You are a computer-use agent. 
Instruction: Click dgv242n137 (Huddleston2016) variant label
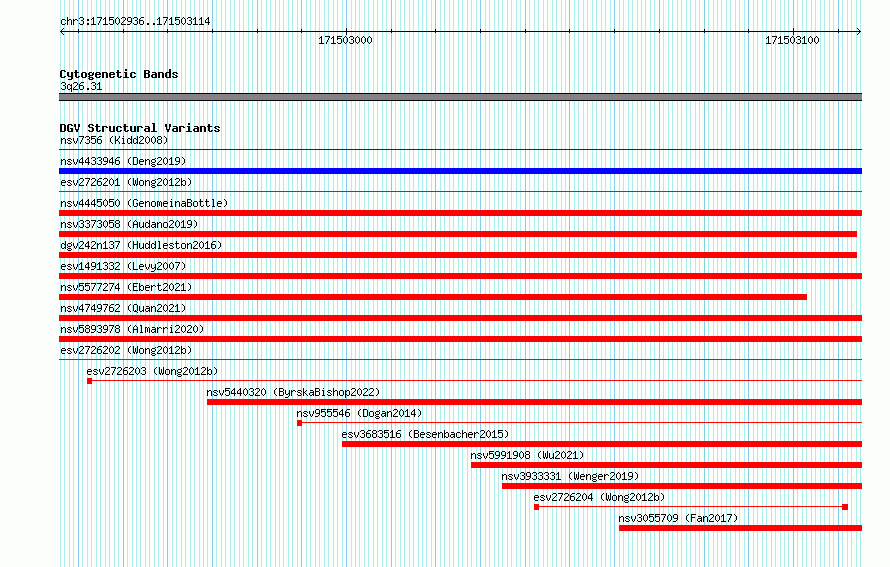coord(141,245)
